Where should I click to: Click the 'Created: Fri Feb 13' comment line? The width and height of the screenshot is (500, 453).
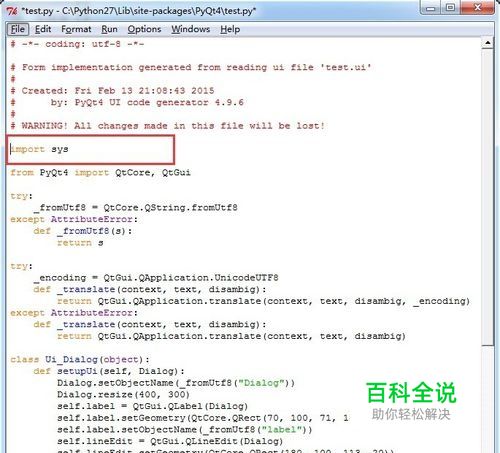[x=112, y=91]
